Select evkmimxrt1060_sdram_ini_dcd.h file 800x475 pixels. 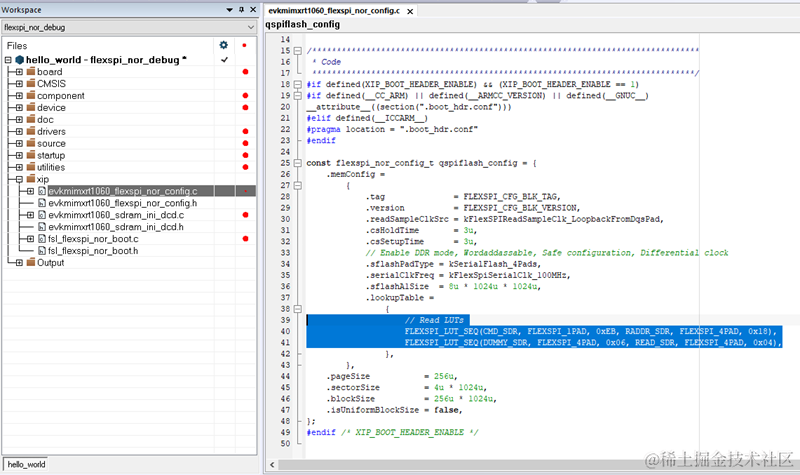coord(116,227)
